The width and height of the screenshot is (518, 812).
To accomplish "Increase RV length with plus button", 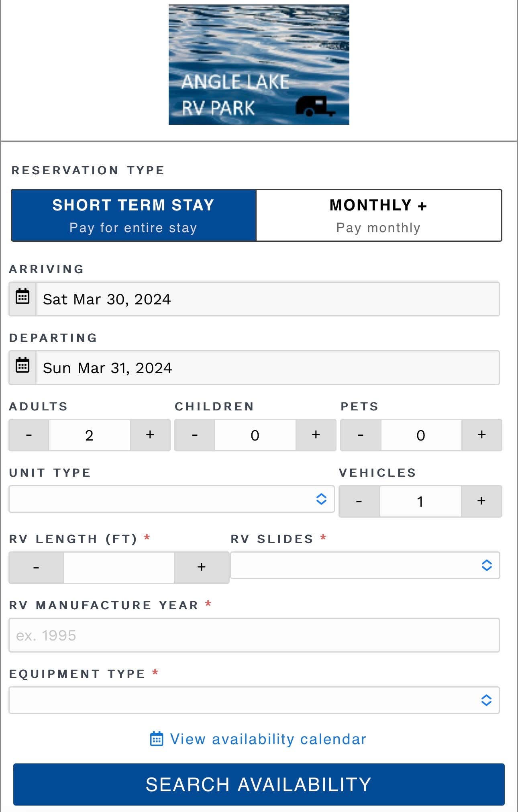I will pos(201,567).
